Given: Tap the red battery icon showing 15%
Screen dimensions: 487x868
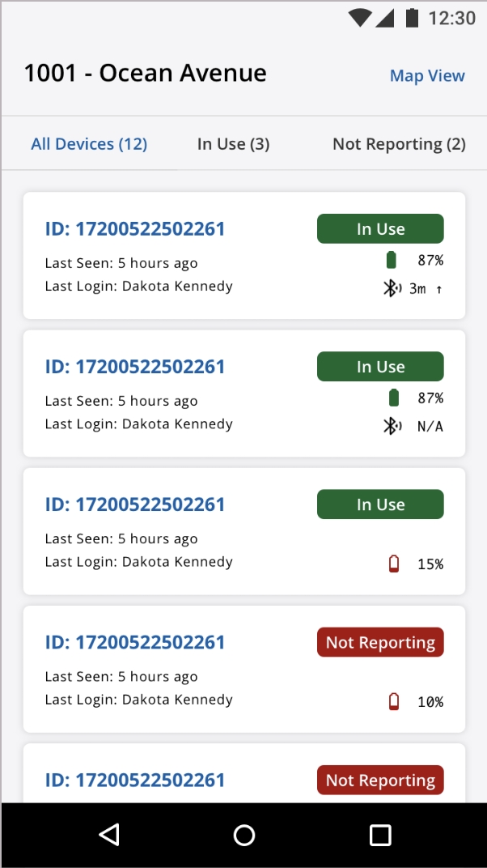Looking at the screenshot, I should click(x=394, y=564).
